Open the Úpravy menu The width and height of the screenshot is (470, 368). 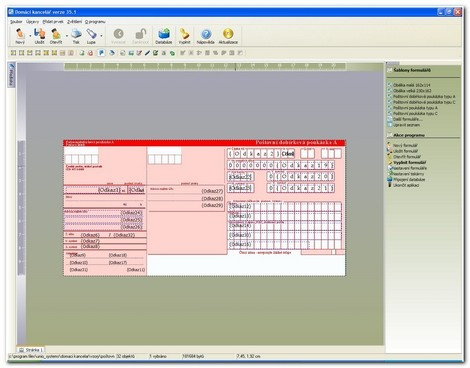point(32,22)
